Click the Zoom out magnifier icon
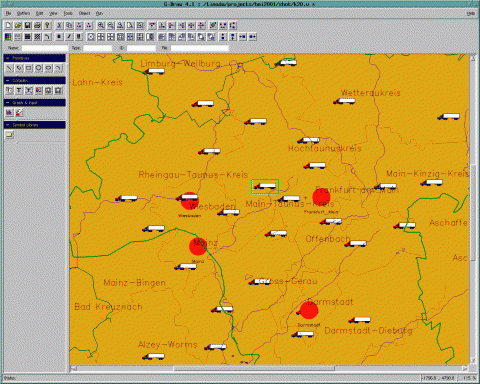480x384 pixels. 110,25
